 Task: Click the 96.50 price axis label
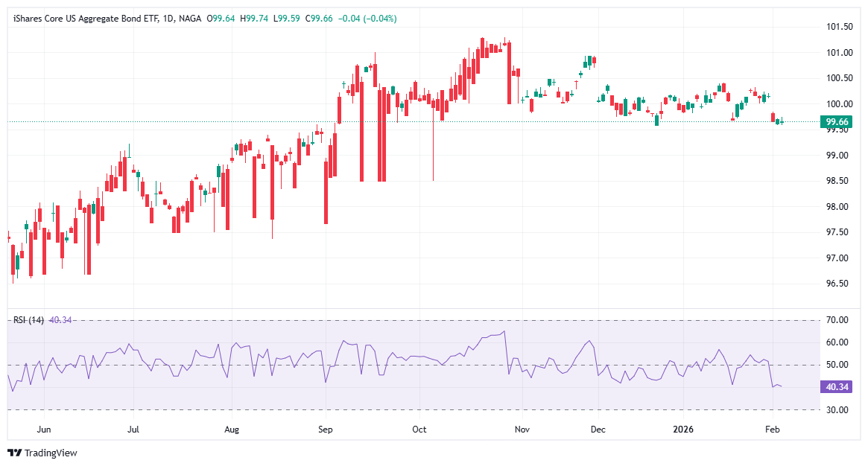pos(837,284)
